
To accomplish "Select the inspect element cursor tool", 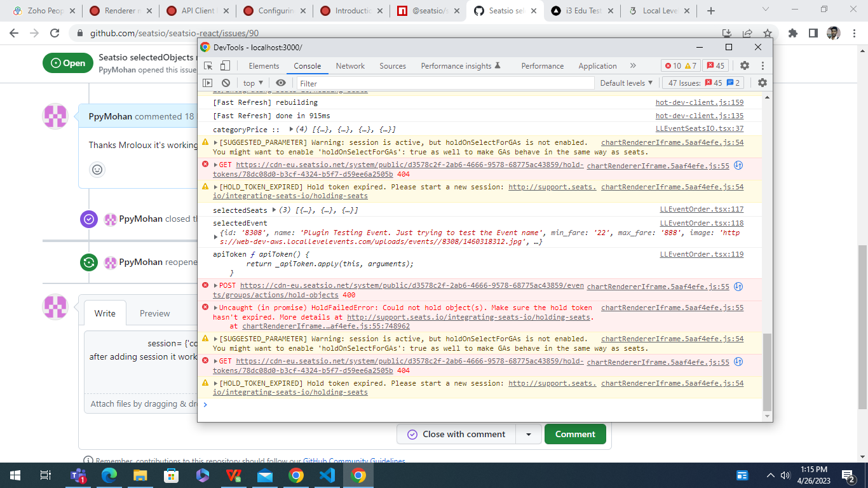I will coord(207,65).
